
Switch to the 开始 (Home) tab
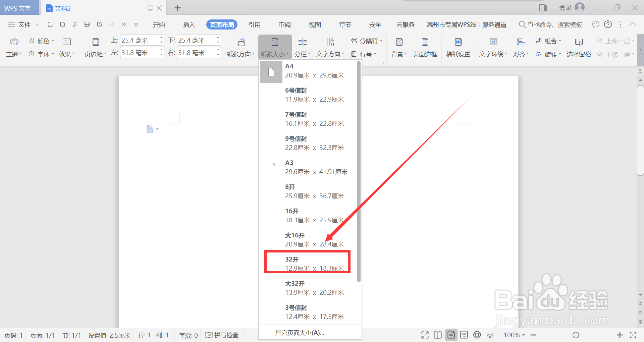[x=159, y=24]
